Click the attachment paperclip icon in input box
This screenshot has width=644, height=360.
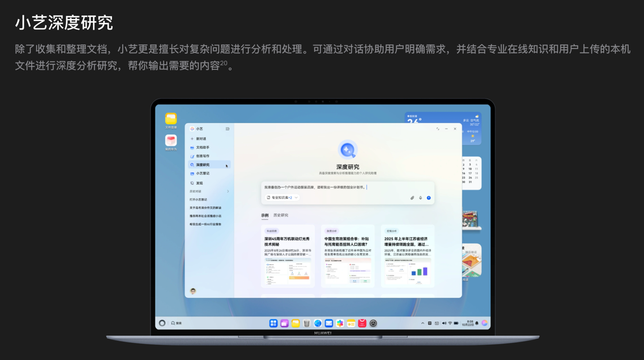[412, 198]
